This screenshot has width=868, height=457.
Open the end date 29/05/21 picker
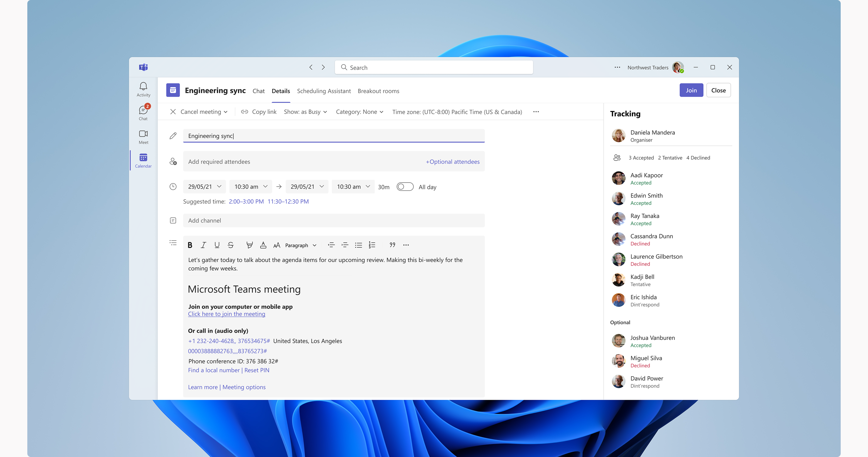[307, 187]
